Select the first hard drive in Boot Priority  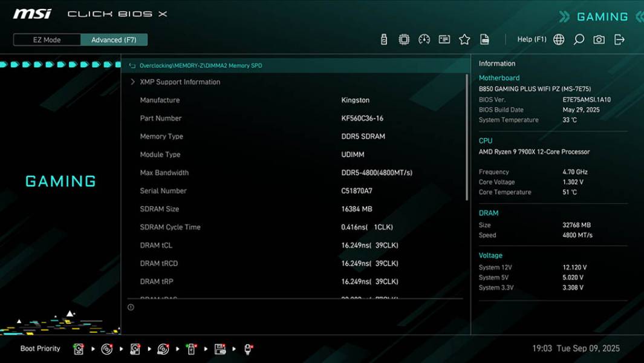click(79, 349)
